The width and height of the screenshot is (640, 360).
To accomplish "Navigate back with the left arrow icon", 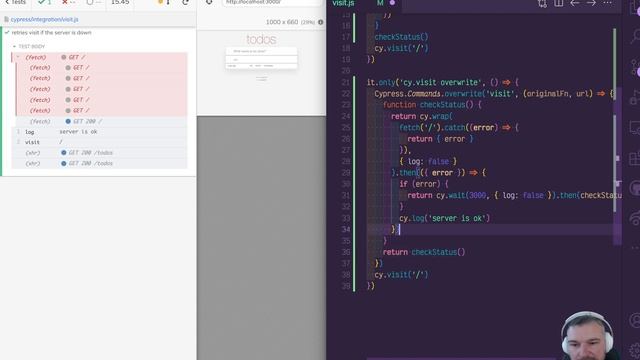I will tap(575, 3).
